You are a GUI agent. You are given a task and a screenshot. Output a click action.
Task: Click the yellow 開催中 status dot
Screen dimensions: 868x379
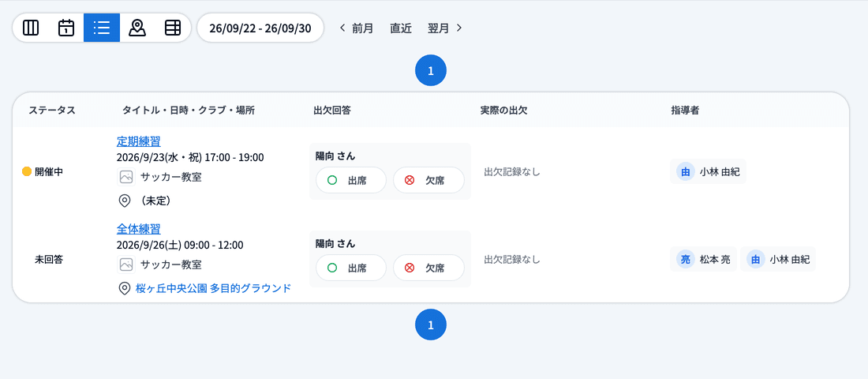tap(27, 172)
